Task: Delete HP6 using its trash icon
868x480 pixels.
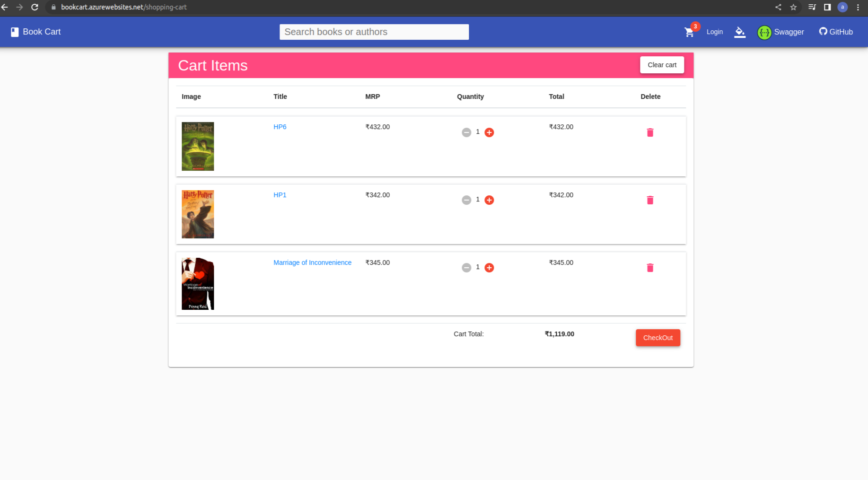Action: [650, 132]
